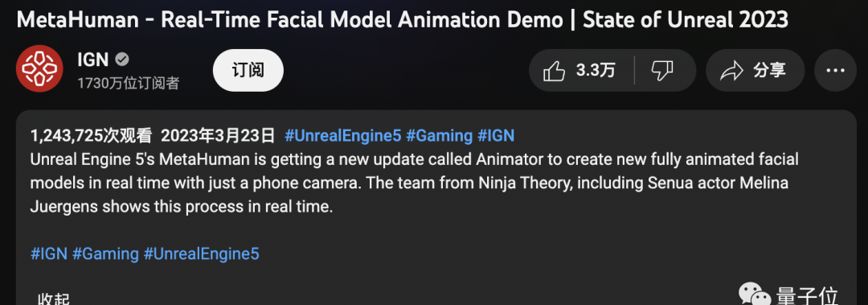Subscribe with the 订阅 button
This screenshot has width=868, height=305.
(x=248, y=71)
